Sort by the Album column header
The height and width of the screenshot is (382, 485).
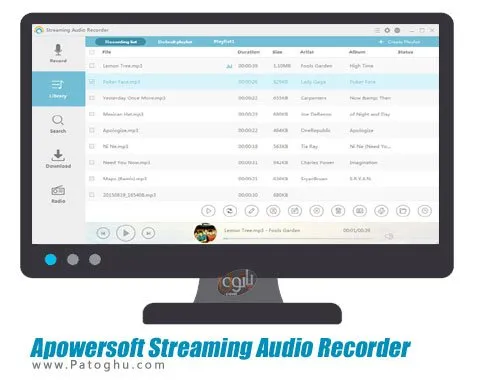coord(357,52)
